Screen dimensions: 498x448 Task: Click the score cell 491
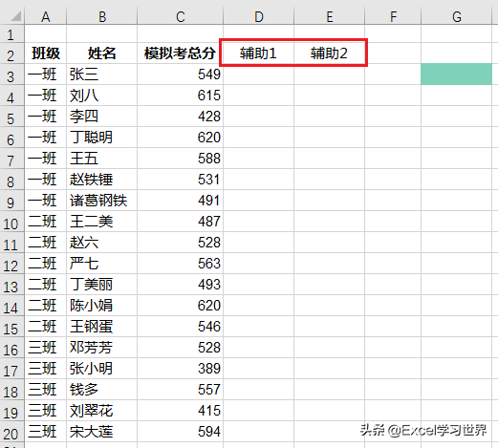tap(181, 201)
